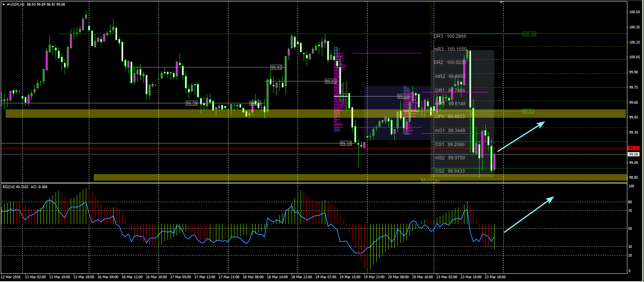Image resolution: width=644 pixels, height=282 pixels.
Task: Click the boxed 99.19 price tag
Action: (346, 143)
